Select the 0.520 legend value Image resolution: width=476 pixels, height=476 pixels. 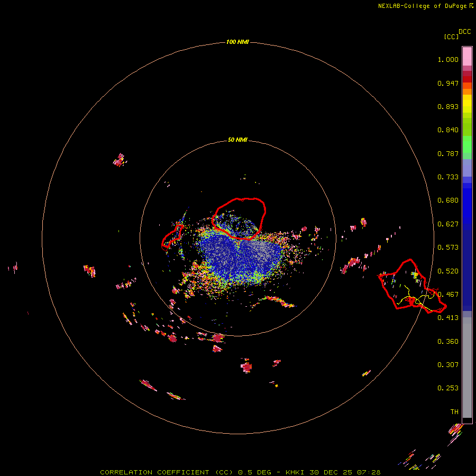point(448,271)
